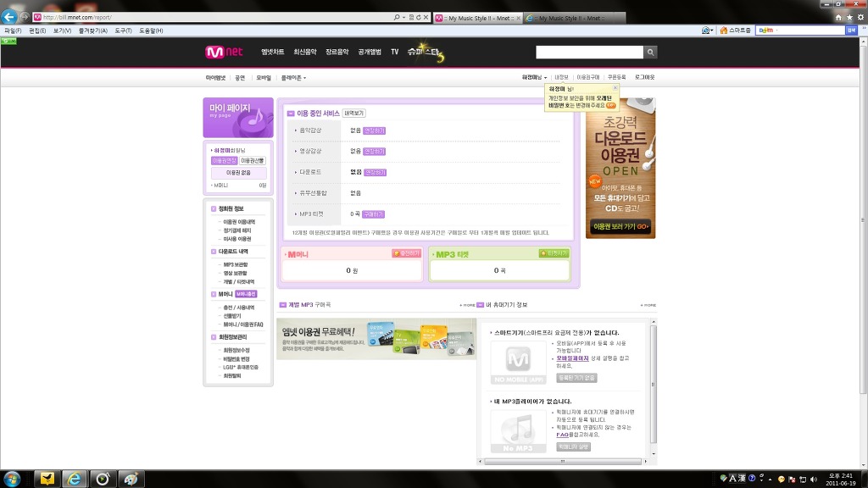Screen dimensions: 868x488
Task: Click the refresh icon in the address bar
Action: pyautogui.click(x=419, y=17)
